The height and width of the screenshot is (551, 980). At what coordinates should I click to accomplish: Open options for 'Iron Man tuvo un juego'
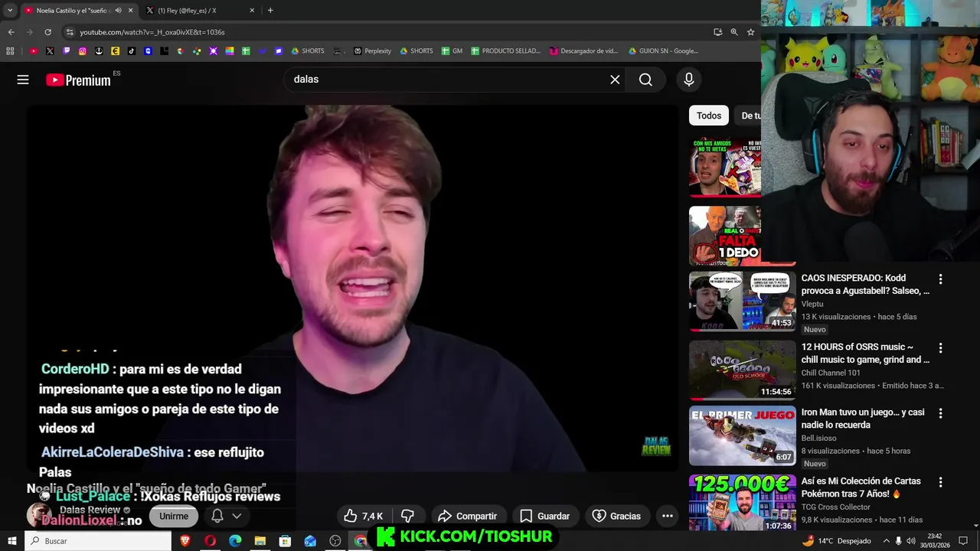[940, 413]
